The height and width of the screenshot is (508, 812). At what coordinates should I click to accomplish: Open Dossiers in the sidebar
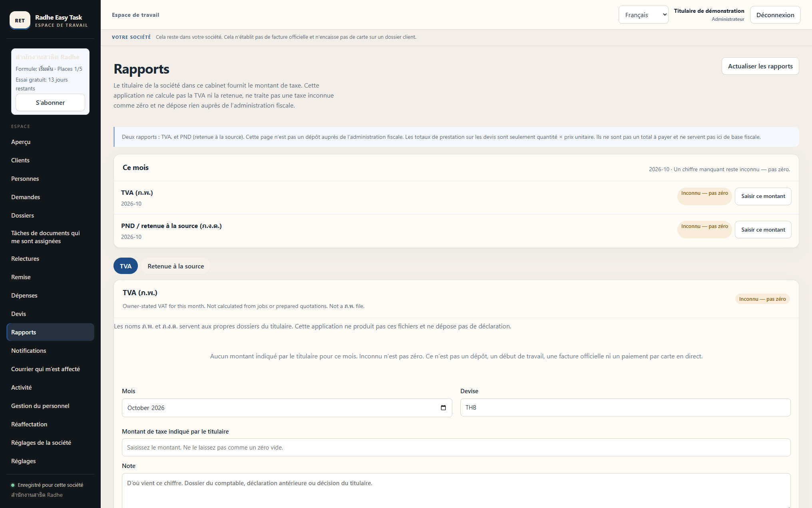pyautogui.click(x=50, y=216)
